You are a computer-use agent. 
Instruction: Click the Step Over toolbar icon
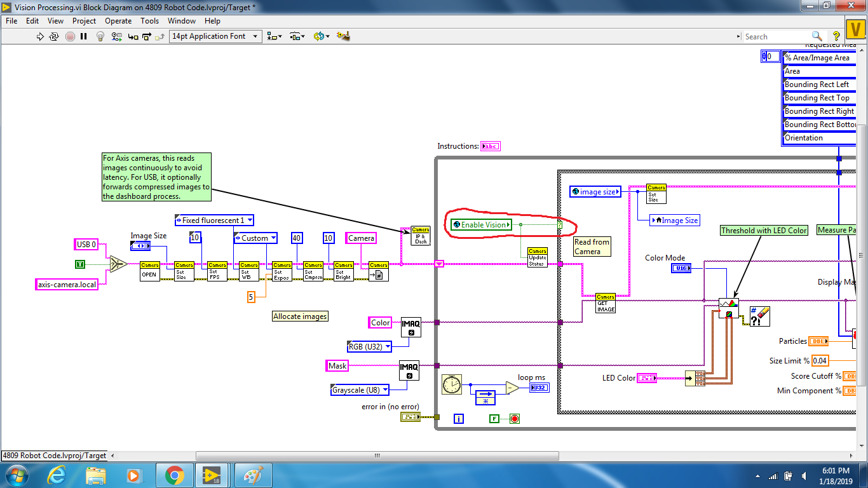click(148, 36)
